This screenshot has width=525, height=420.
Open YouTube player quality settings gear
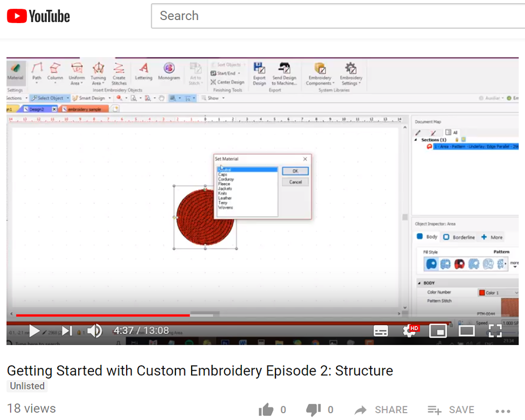[411, 331]
